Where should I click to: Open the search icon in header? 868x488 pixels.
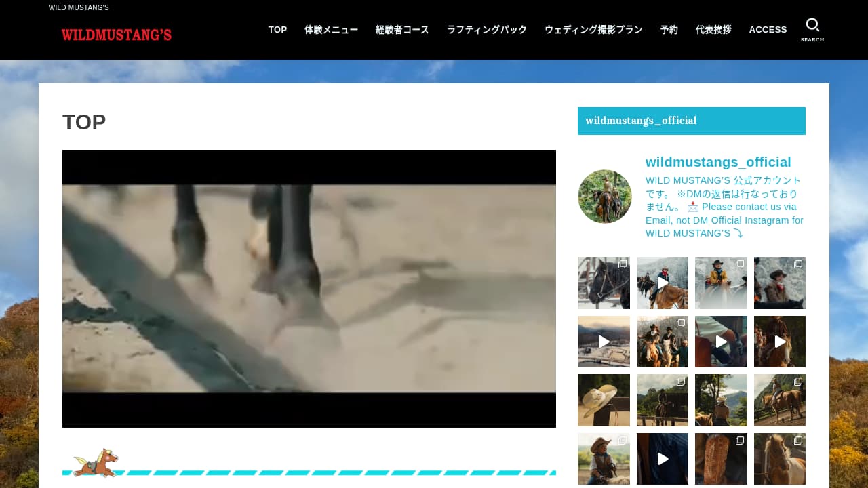[x=812, y=29]
